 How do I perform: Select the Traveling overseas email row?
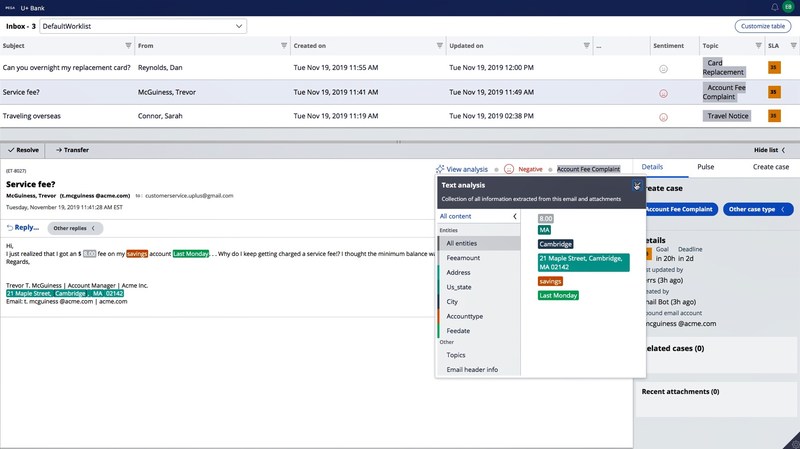click(200, 116)
